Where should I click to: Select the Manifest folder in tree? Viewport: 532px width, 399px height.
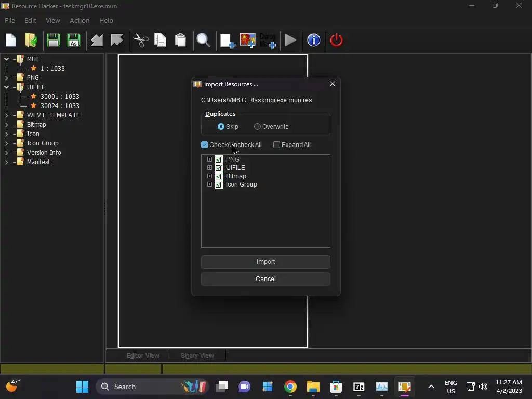pyautogui.click(x=38, y=162)
